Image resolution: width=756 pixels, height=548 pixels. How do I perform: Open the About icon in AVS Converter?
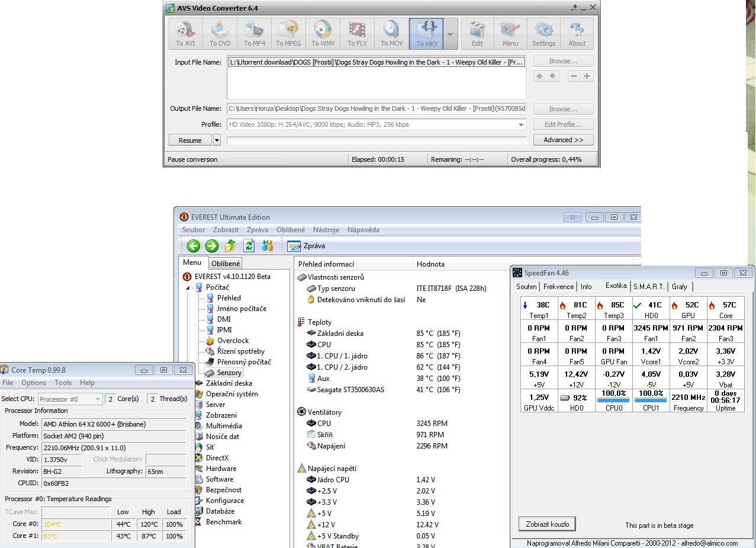click(577, 34)
